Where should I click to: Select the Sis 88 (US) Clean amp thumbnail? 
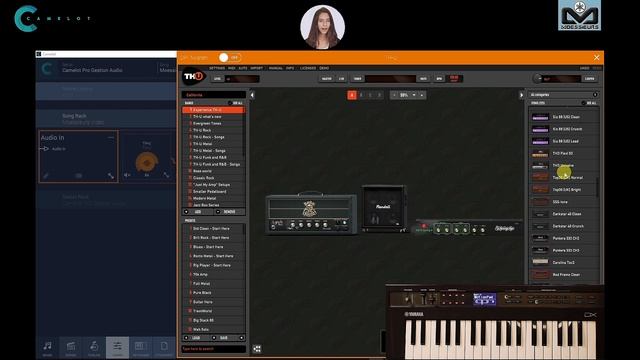540,117
